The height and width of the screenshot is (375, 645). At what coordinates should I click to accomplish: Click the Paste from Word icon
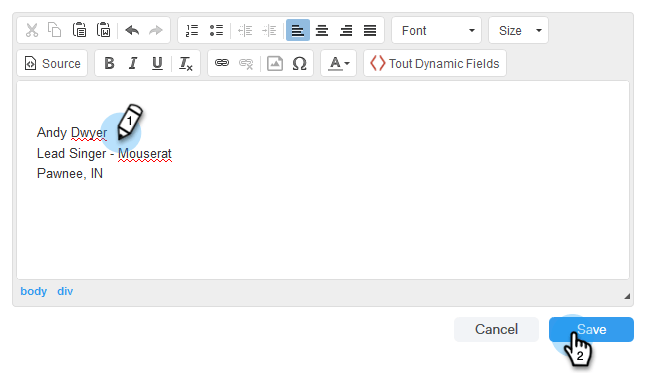[x=103, y=30]
